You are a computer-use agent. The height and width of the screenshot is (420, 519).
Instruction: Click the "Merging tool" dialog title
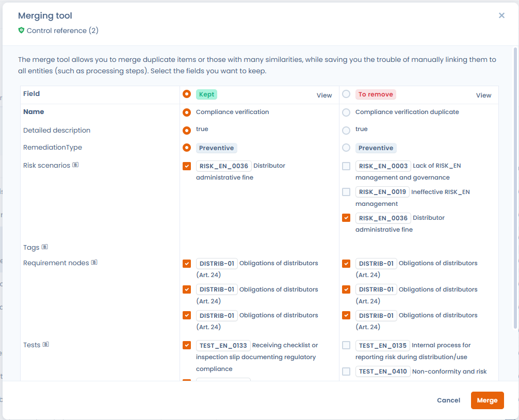[x=45, y=15]
